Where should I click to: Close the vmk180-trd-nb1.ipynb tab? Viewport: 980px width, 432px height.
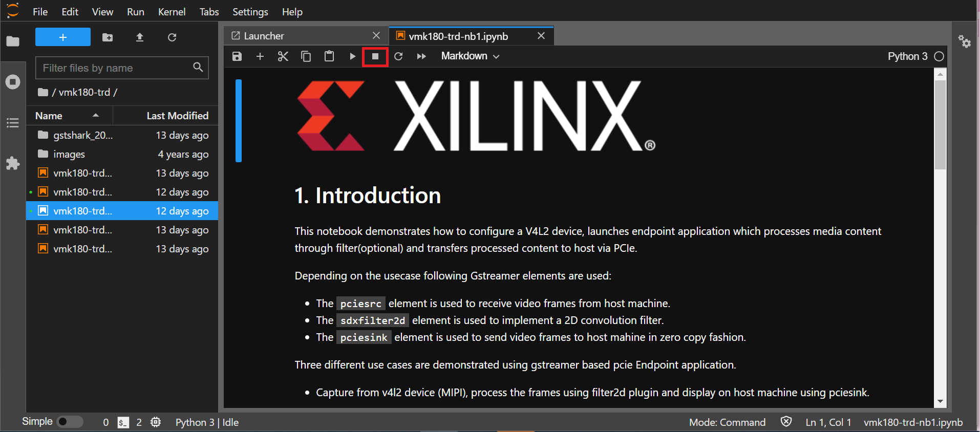tap(541, 35)
